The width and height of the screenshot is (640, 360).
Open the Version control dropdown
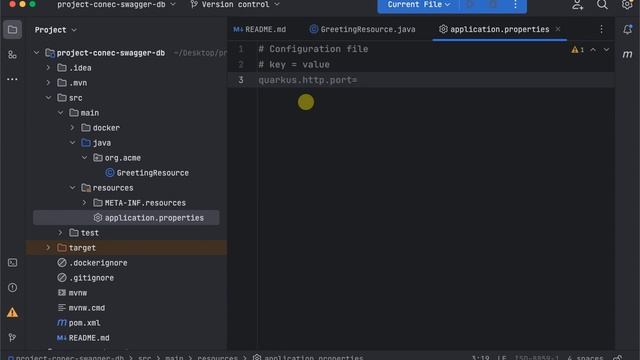(x=235, y=4)
